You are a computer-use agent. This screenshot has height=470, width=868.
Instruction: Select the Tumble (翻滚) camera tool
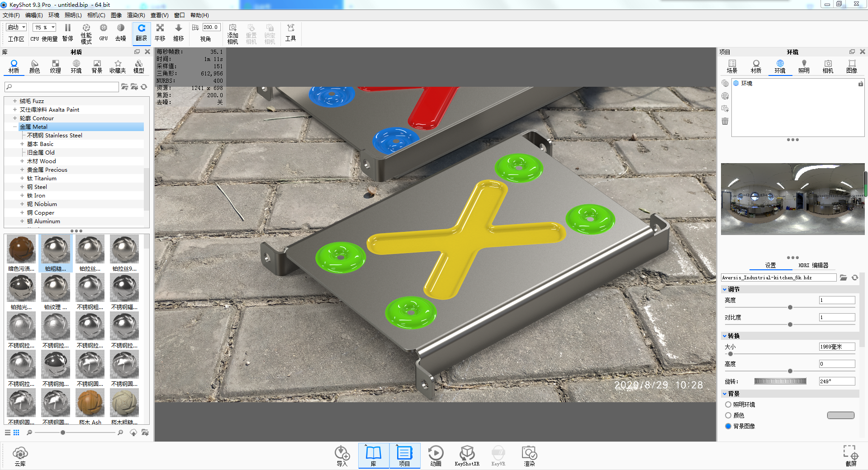[x=142, y=33]
